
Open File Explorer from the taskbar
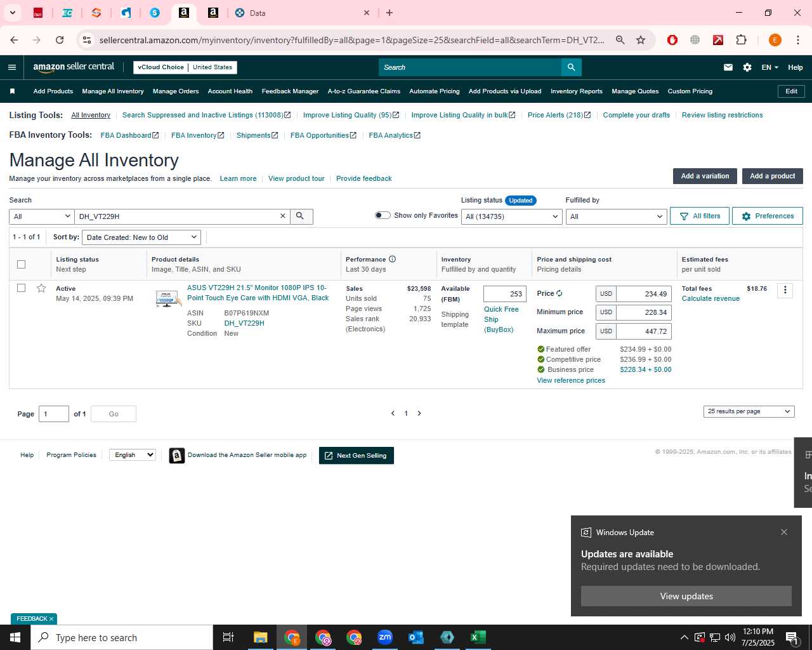tap(261, 637)
